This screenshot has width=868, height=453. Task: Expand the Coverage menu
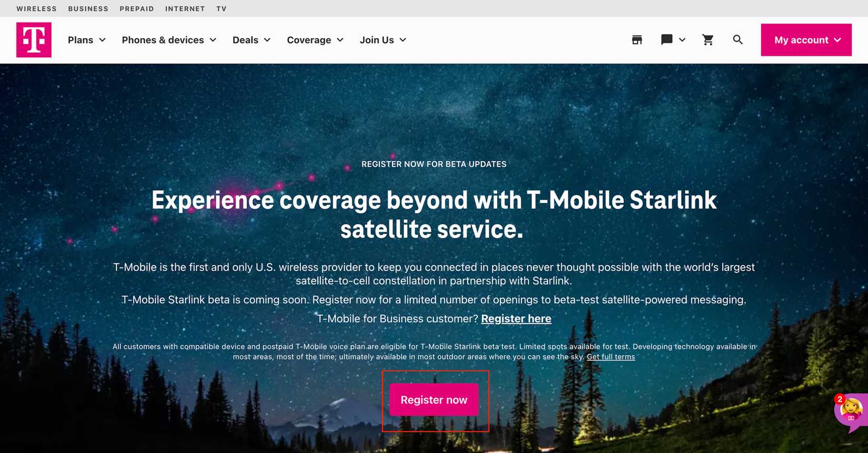point(315,40)
